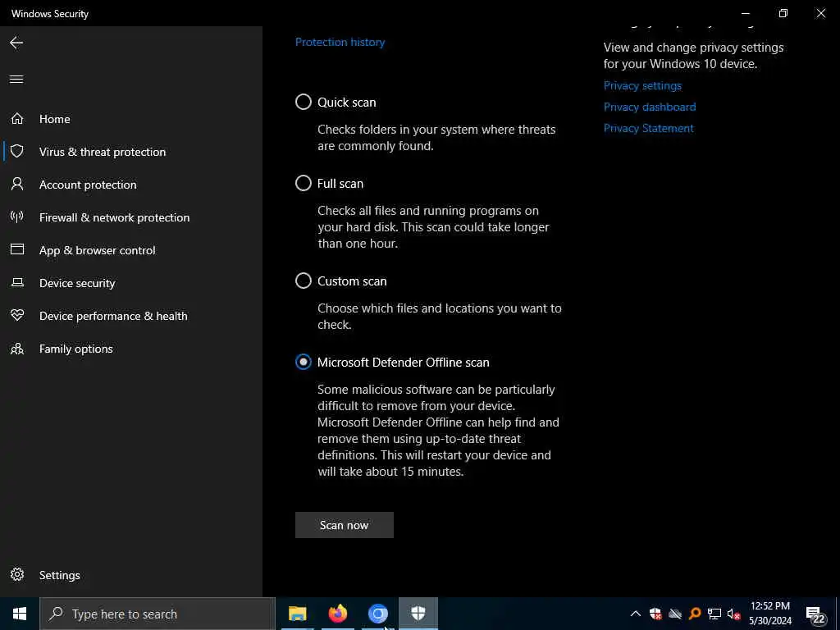Click the App & browser control window icon
Screen dimensions: 840x630
[17, 249]
